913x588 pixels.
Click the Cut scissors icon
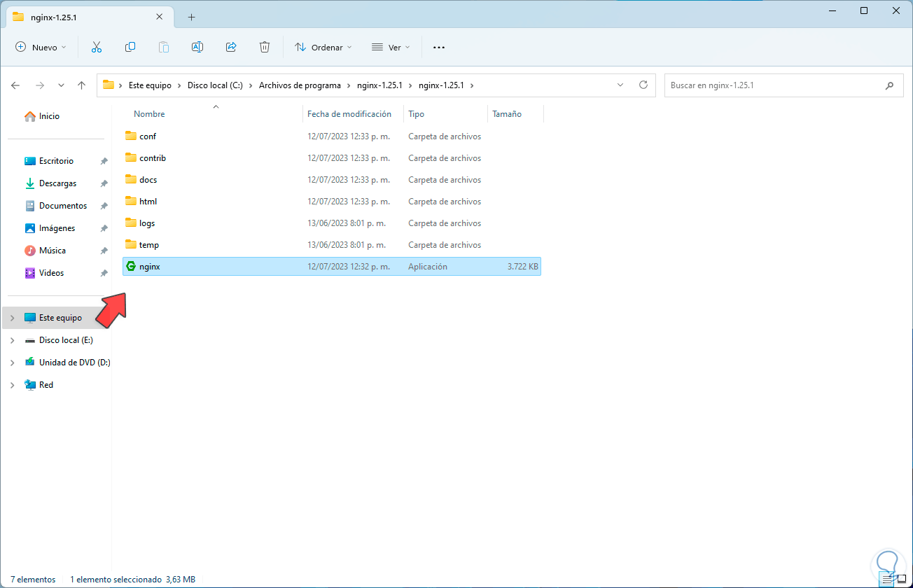pos(97,48)
